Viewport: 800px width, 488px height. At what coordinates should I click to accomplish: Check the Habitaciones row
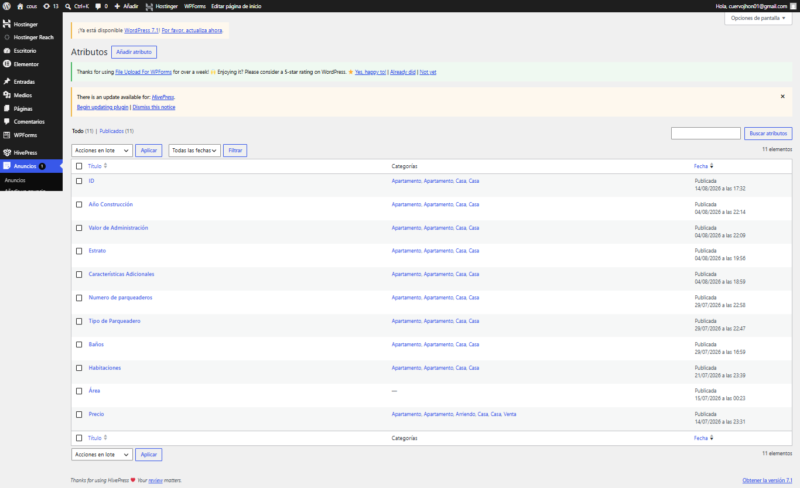[x=79, y=368]
